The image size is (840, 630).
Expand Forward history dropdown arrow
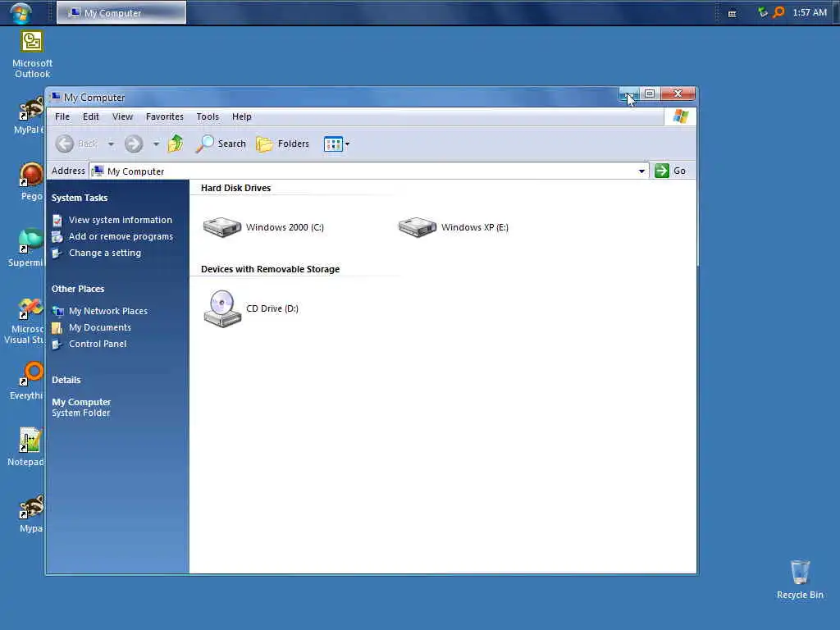(156, 144)
